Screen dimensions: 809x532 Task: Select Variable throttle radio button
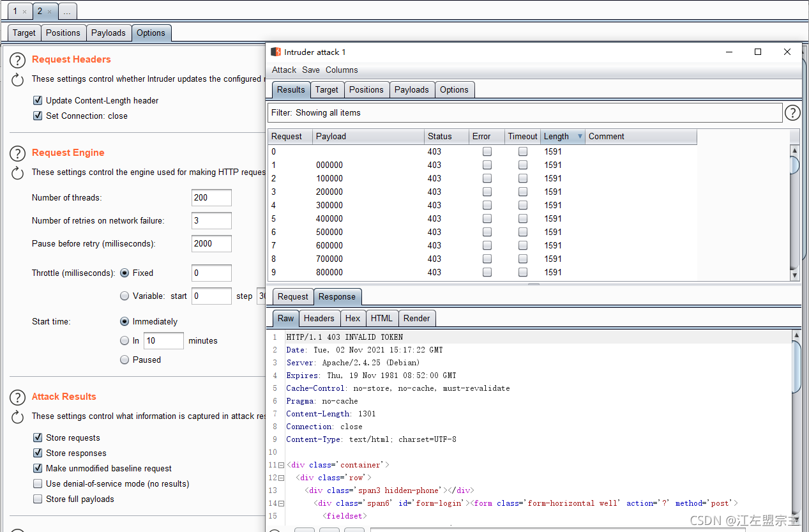point(125,296)
